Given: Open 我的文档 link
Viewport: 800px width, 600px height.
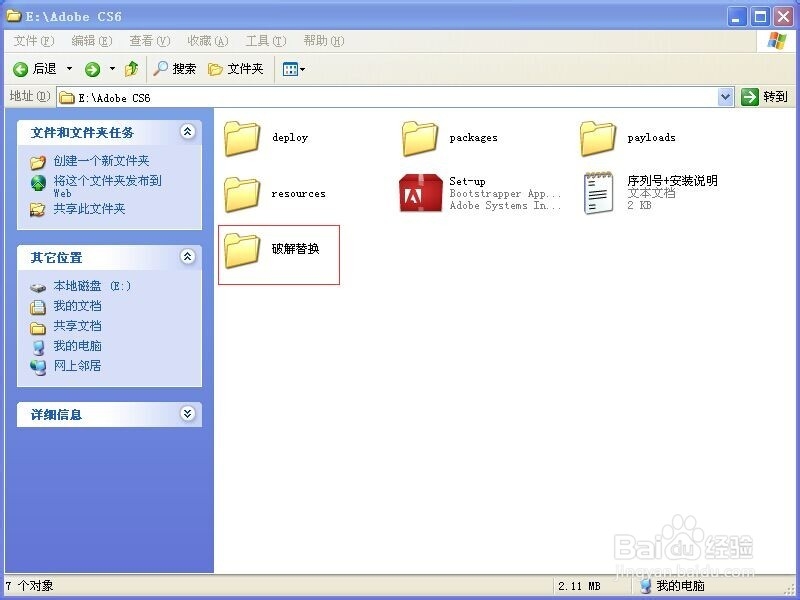Looking at the screenshot, I should pyautogui.click(x=78, y=306).
